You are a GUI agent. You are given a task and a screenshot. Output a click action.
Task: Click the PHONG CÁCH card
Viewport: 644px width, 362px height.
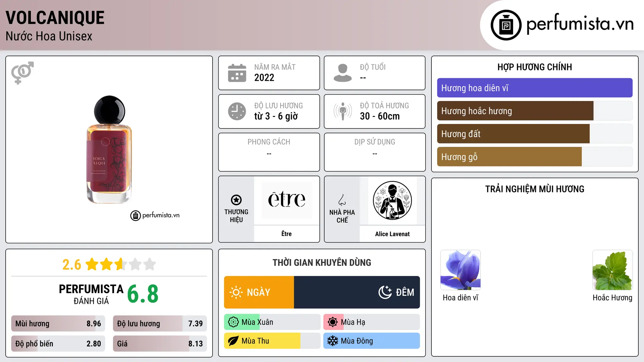coord(269,152)
